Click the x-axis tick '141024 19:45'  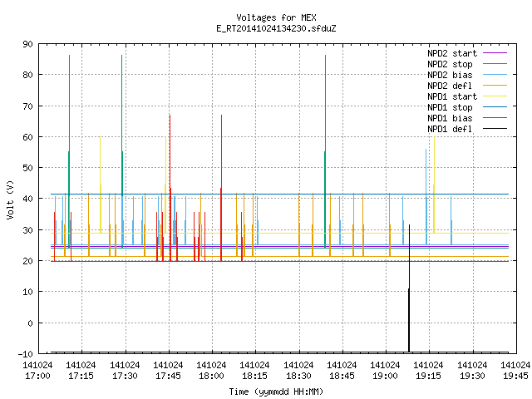click(x=515, y=371)
